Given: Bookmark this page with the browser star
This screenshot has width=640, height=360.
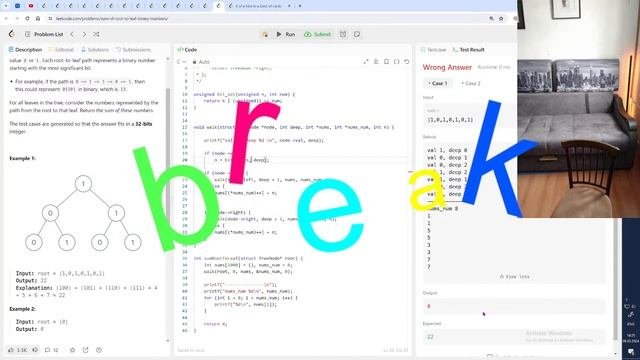Looking at the screenshot, I should (x=501, y=18).
